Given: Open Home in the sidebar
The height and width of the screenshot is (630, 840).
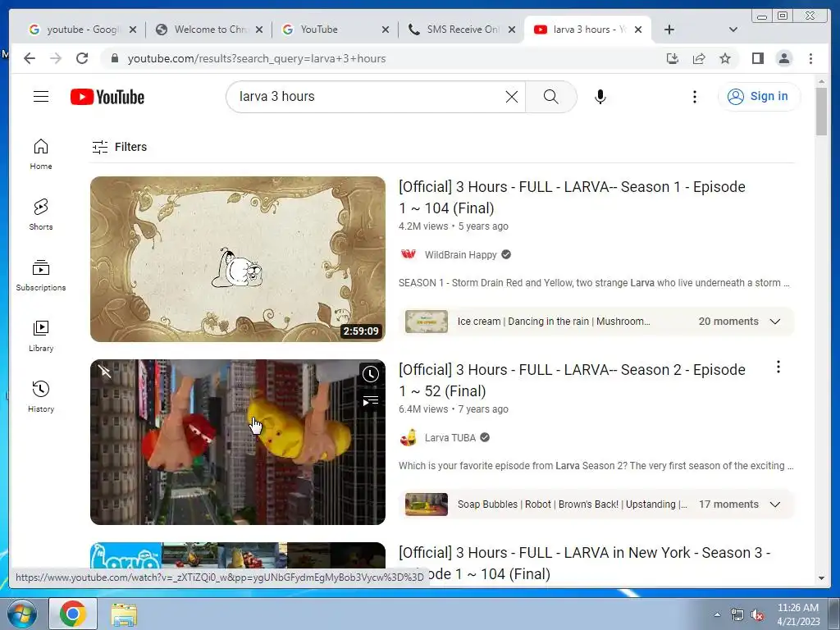Looking at the screenshot, I should (x=41, y=154).
